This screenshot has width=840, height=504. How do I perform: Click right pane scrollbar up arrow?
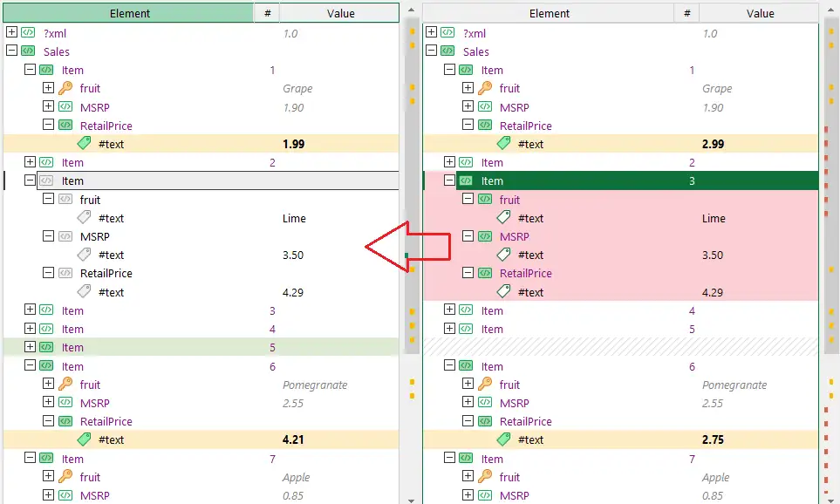click(x=830, y=10)
